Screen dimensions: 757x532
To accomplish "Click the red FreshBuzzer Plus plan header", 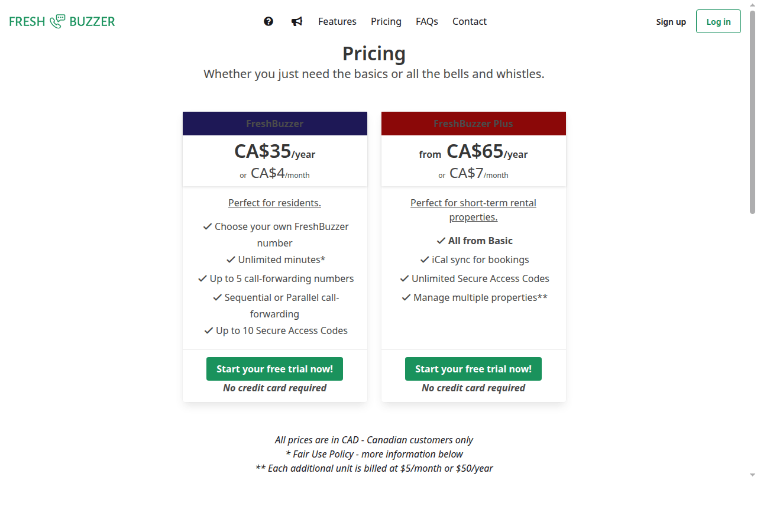I will click(473, 124).
